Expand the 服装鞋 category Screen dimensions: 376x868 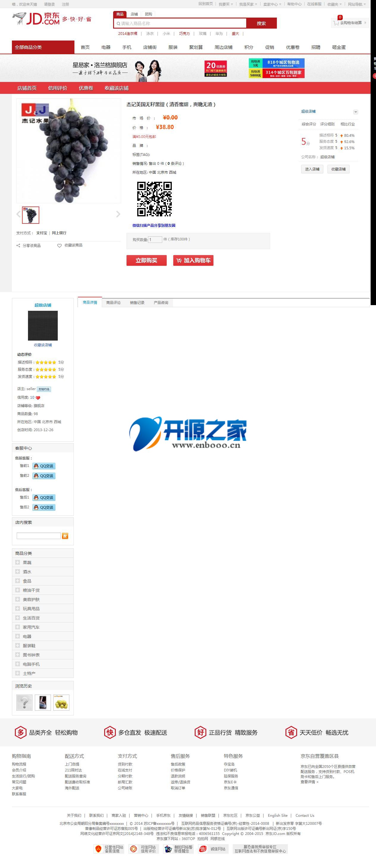(x=18, y=645)
